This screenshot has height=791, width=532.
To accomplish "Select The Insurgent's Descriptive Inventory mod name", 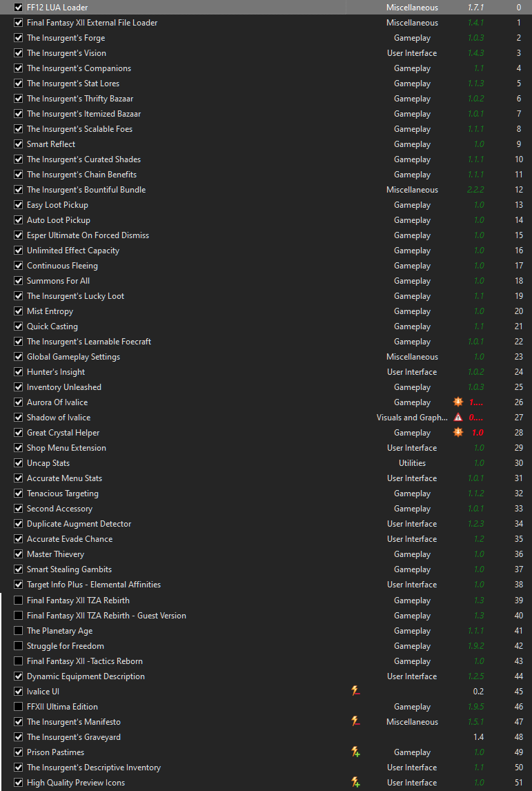I will 94,768.
